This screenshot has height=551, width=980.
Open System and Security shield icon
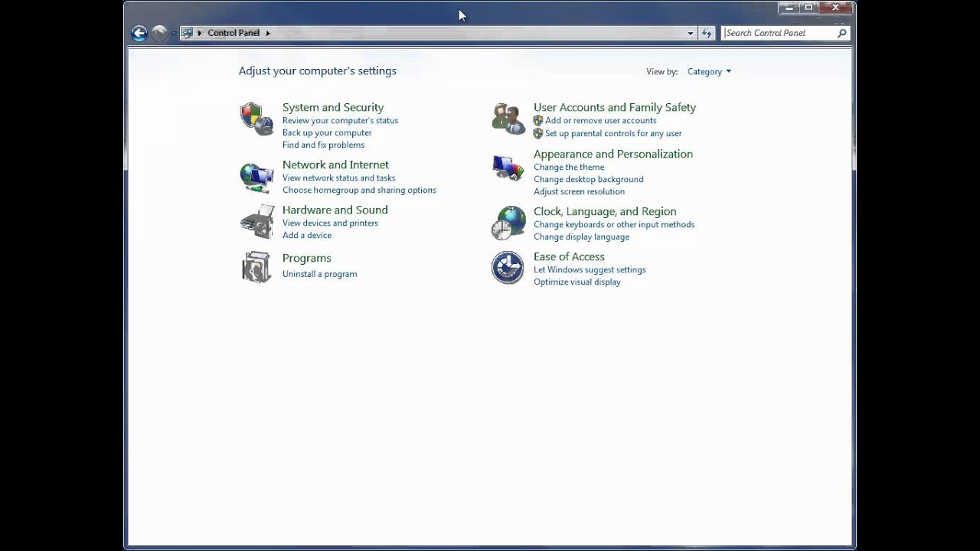tap(256, 119)
